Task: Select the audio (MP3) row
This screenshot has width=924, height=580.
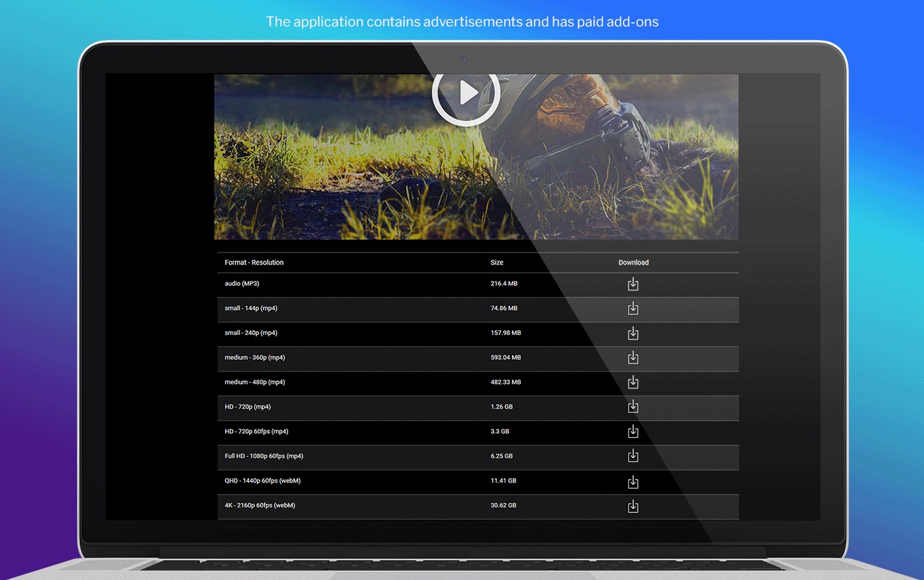Action: pyautogui.click(x=241, y=284)
